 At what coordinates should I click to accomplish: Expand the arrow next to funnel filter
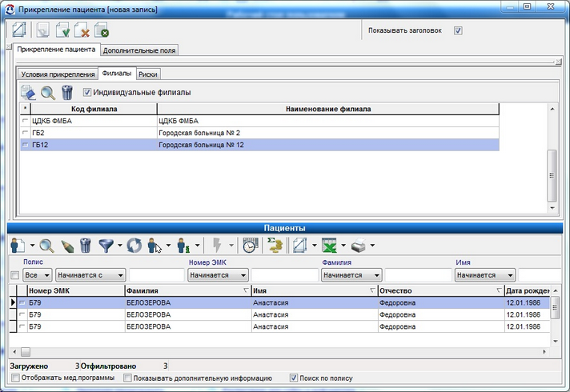[119, 246]
